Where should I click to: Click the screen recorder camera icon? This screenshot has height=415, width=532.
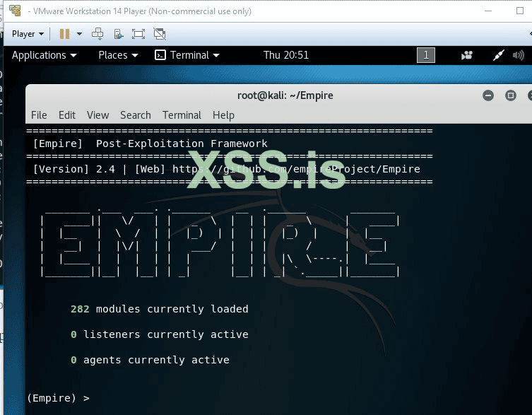[467, 55]
